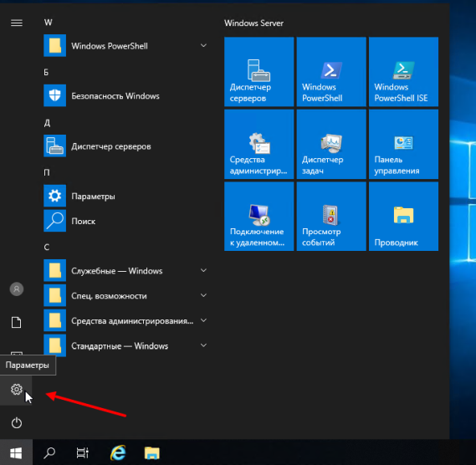Open the Средства администрирования folder icon

54,320
